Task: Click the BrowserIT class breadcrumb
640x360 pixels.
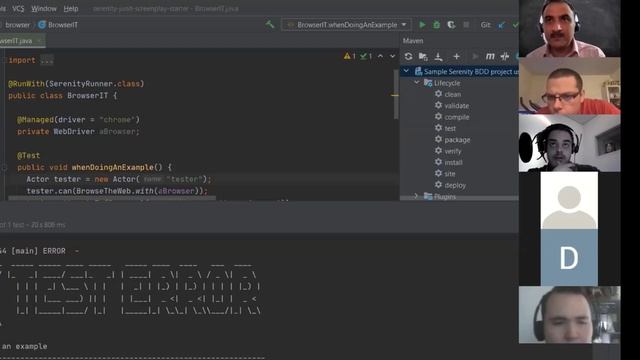Action: click(63, 25)
